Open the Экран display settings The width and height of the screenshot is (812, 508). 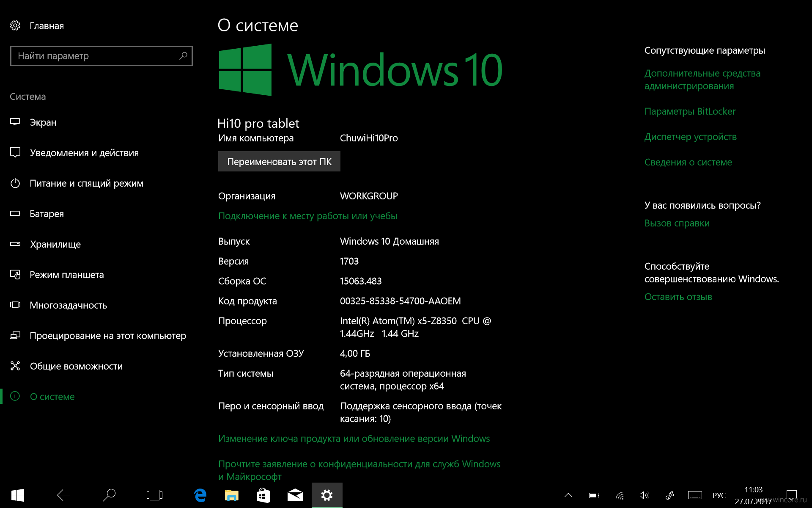tap(101, 122)
